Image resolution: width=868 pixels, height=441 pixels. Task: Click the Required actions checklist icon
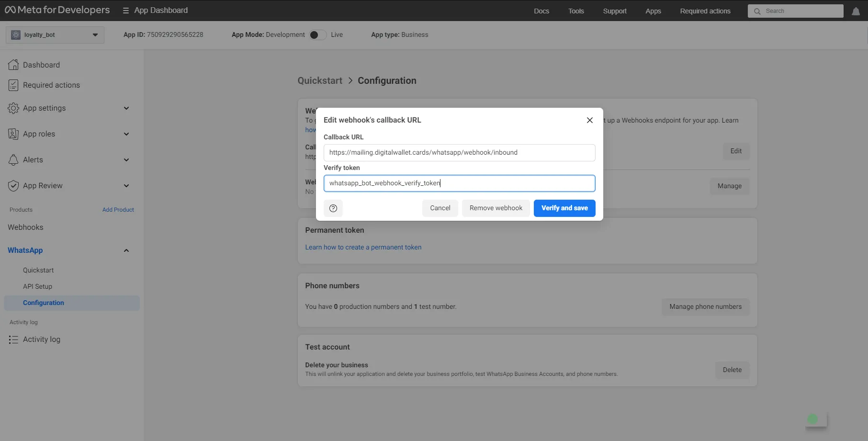pyautogui.click(x=13, y=85)
